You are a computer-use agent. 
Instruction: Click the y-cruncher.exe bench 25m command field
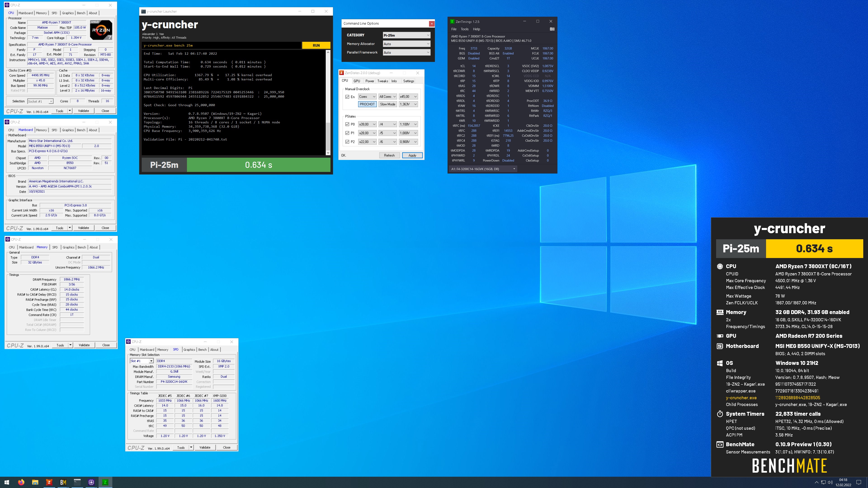pos(221,45)
